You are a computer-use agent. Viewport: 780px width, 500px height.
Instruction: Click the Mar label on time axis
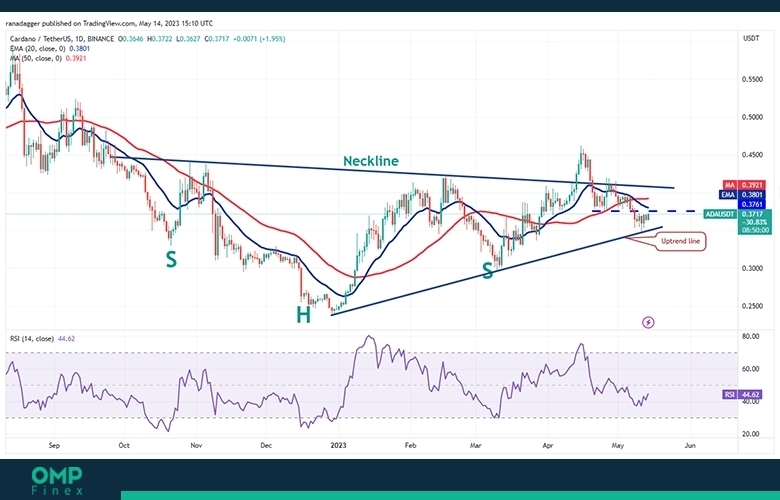pos(476,445)
